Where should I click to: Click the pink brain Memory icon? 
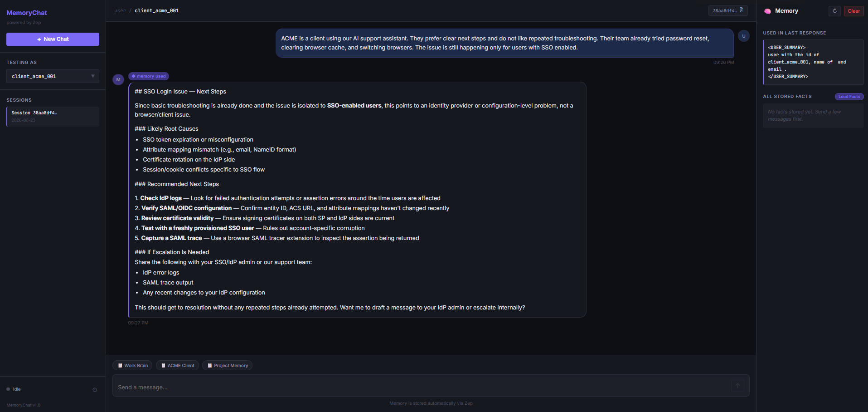point(767,11)
